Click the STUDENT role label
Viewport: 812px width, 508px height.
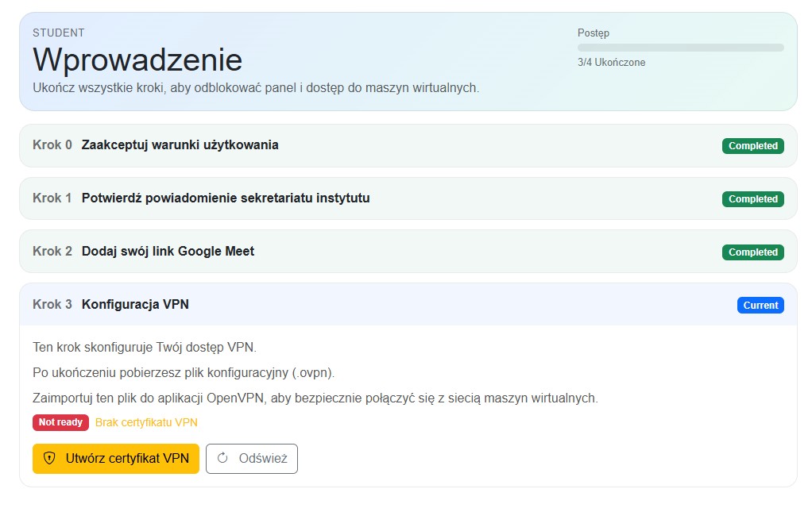[x=59, y=33]
